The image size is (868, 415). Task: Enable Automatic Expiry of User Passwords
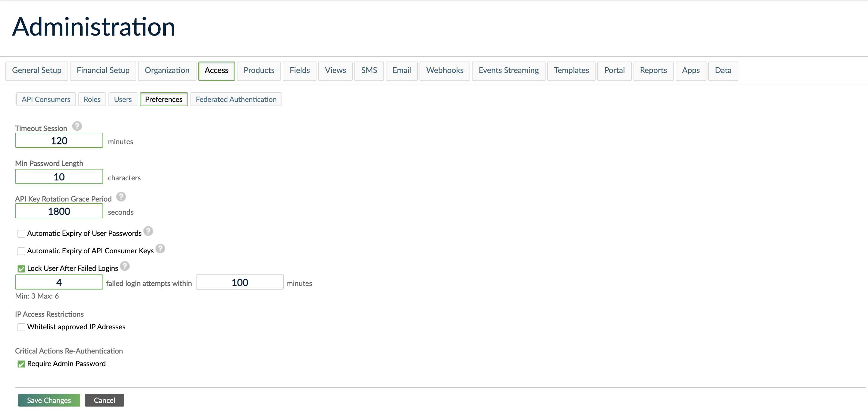pyautogui.click(x=21, y=233)
